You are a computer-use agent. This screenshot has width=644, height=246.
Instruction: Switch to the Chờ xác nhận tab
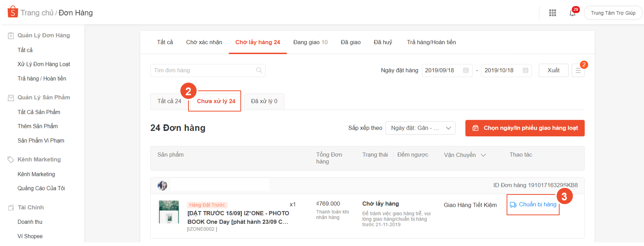[x=204, y=42]
